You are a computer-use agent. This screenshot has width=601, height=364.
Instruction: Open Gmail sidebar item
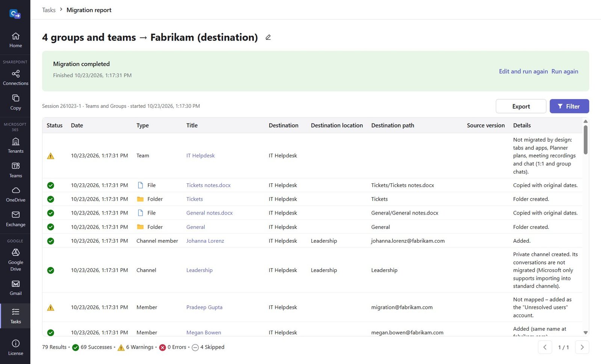tap(15, 288)
